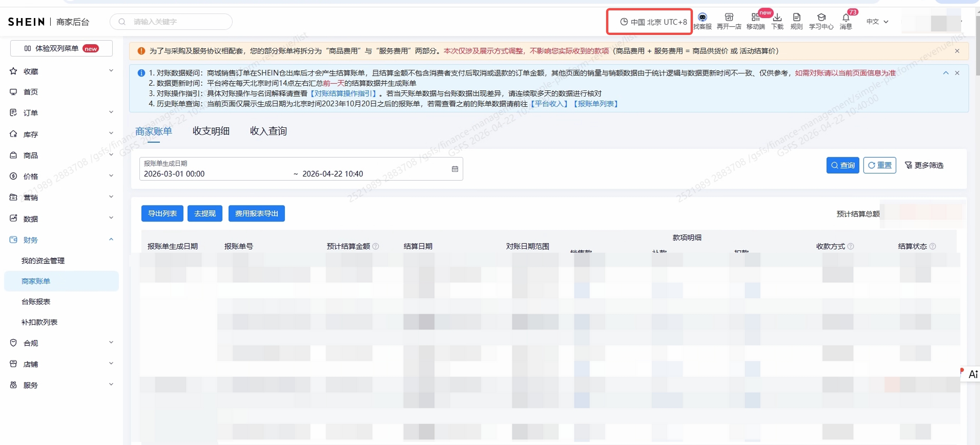The width and height of the screenshot is (980, 445).
Task: Click the 费用报表导出 button
Action: 256,213
